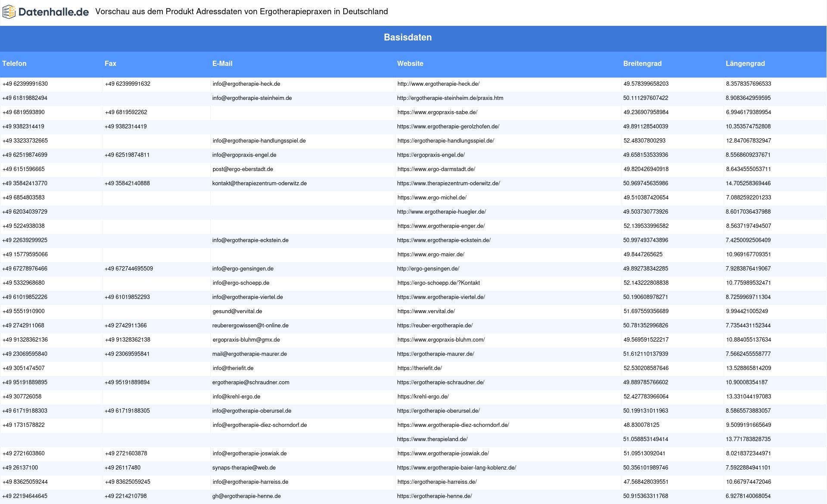The image size is (827, 504).
Task: Open the ergotherapie-gerolzhofen.de website link
Action: (x=448, y=127)
